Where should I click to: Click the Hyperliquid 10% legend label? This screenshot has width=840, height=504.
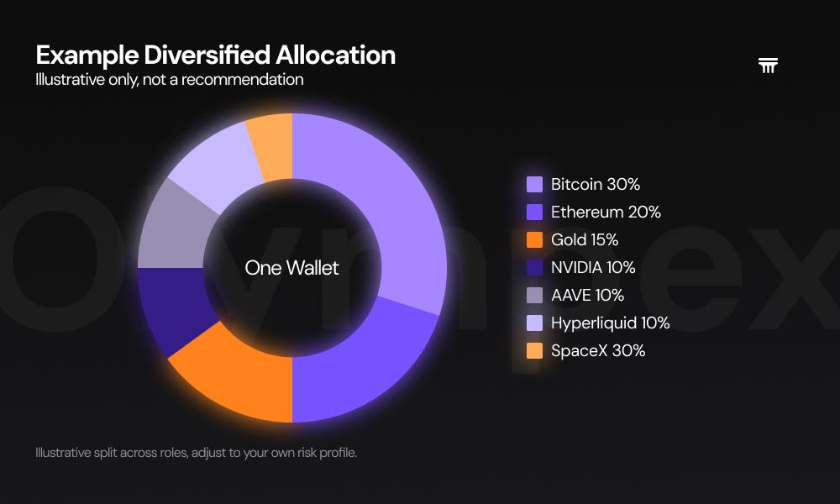click(x=610, y=323)
